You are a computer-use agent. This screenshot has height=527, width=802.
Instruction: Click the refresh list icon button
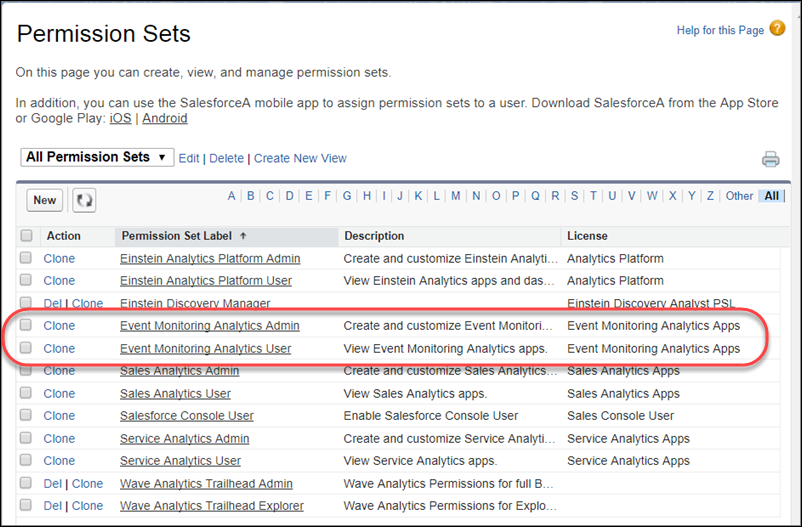(84, 200)
